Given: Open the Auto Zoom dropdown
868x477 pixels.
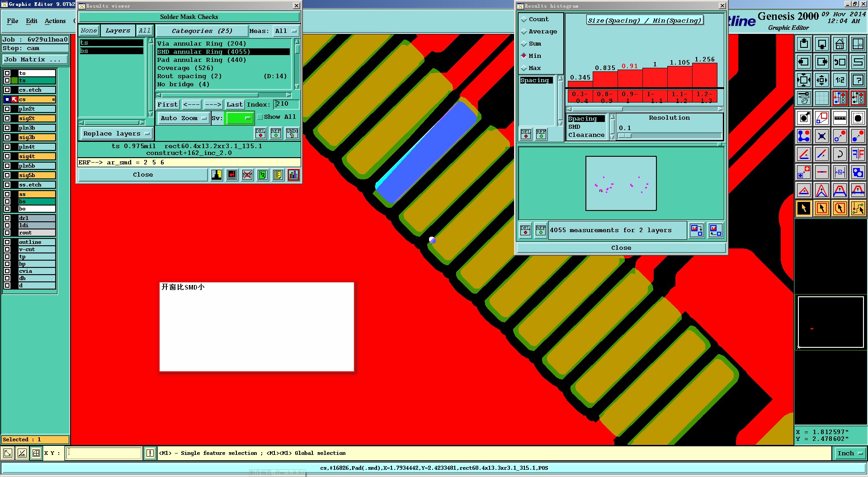Looking at the screenshot, I should point(183,118).
